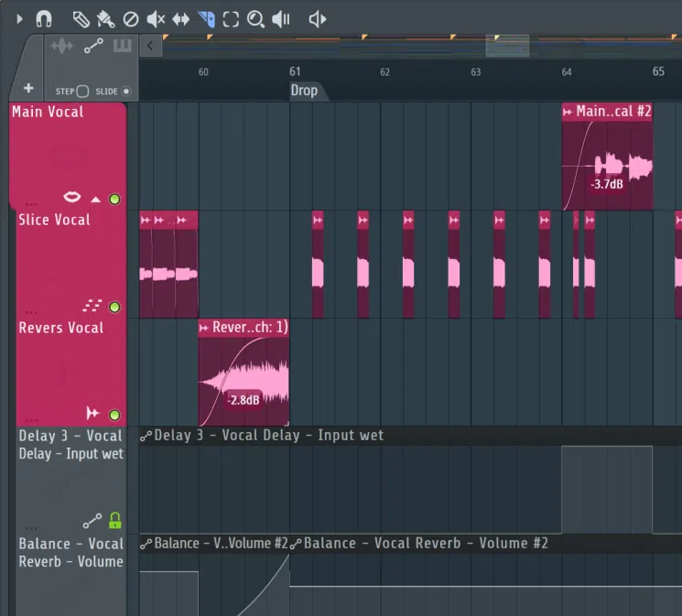
Task: Click the Drop timeline marker
Action: point(305,91)
